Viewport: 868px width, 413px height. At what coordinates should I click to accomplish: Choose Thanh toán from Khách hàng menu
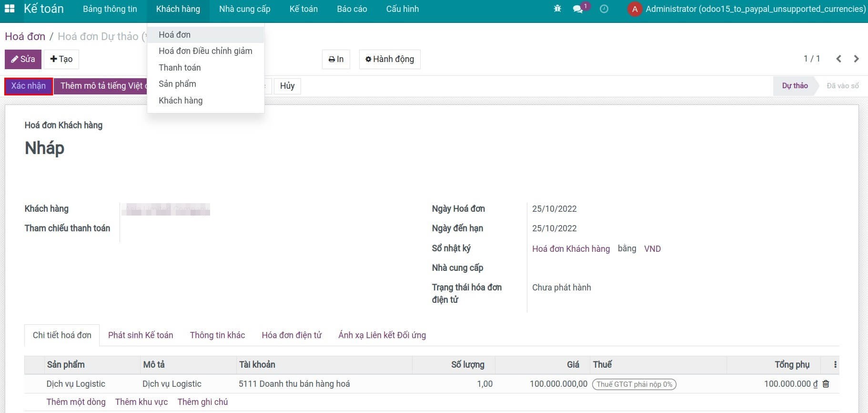[x=180, y=68]
